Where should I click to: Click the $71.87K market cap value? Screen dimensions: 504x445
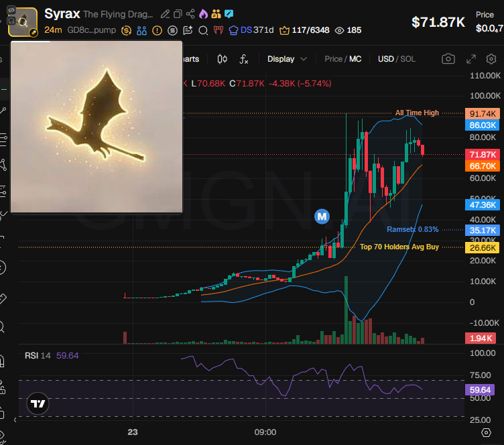tap(438, 22)
